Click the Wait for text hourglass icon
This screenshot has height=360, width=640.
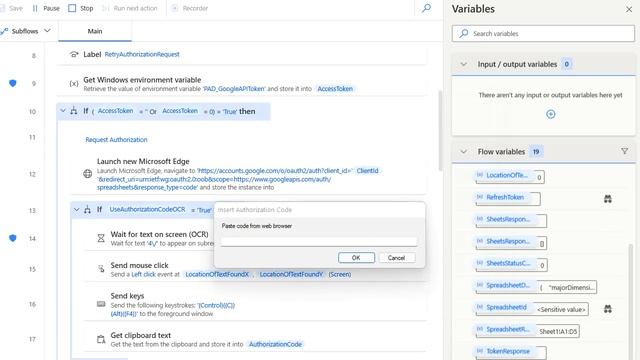tap(101, 238)
